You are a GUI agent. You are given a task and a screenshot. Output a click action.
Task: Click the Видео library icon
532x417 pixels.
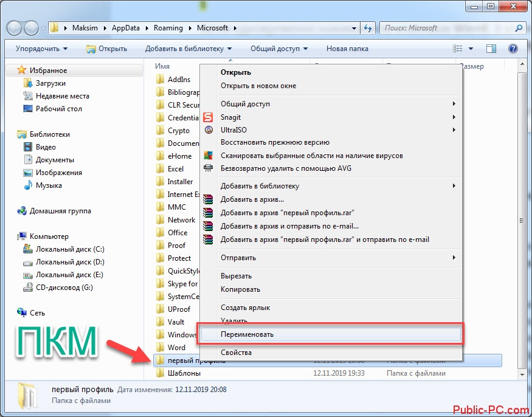pos(27,147)
